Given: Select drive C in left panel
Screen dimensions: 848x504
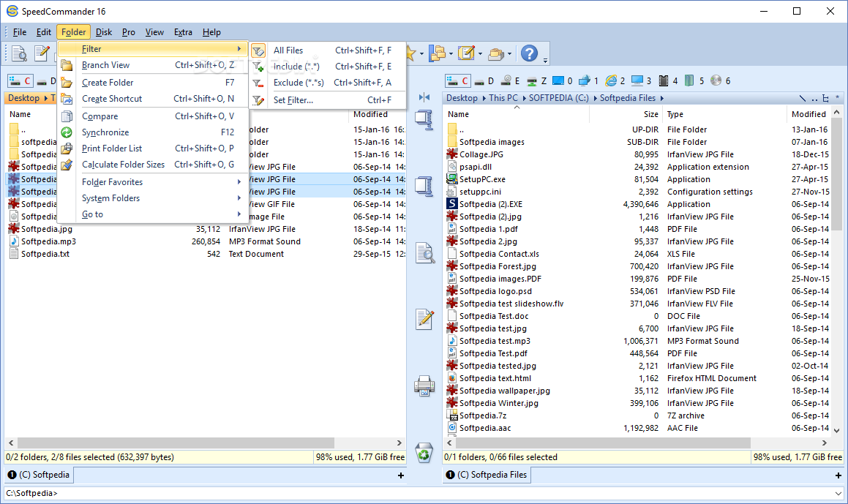Looking at the screenshot, I should 20,81.
